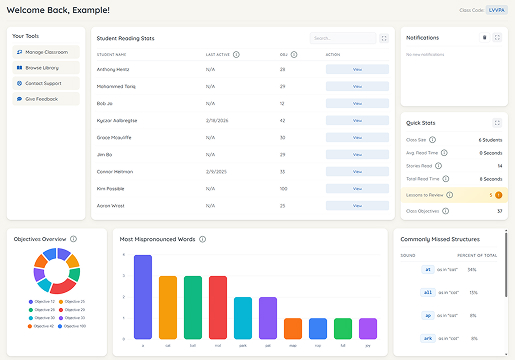This screenshot has height=360, width=515.
Task: Click the Manage Classroom icon
Action: click(x=19, y=52)
